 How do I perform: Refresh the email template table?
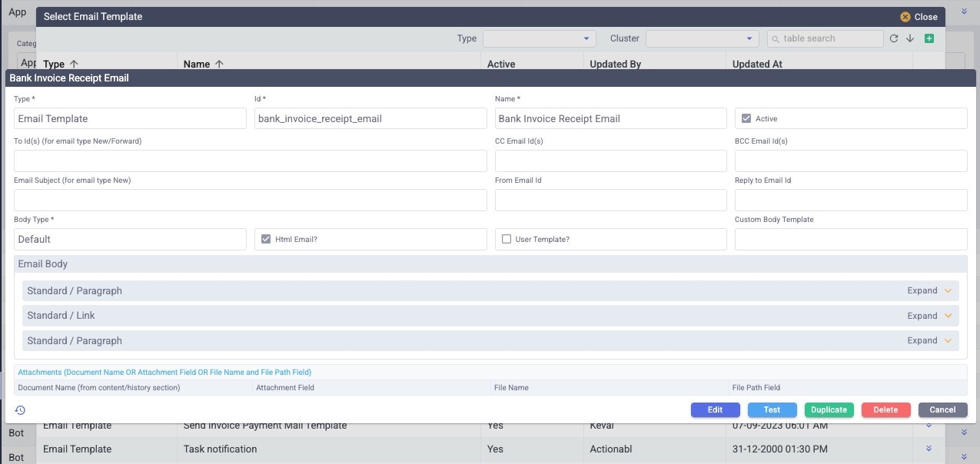click(x=893, y=38)
